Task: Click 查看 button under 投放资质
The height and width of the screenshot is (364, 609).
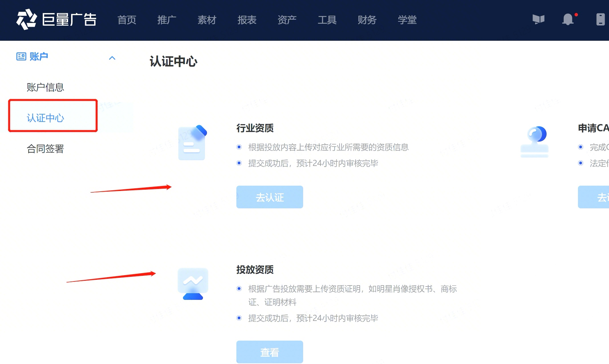Action: (x=270, y=352)
